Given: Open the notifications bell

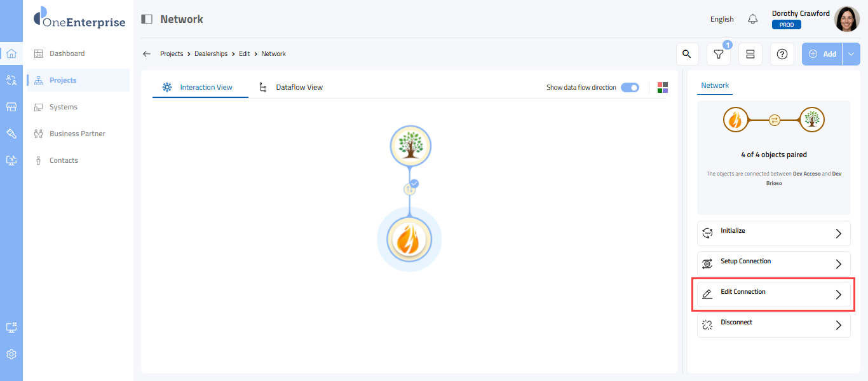Looking at the screenshot, I should (753, 19).
